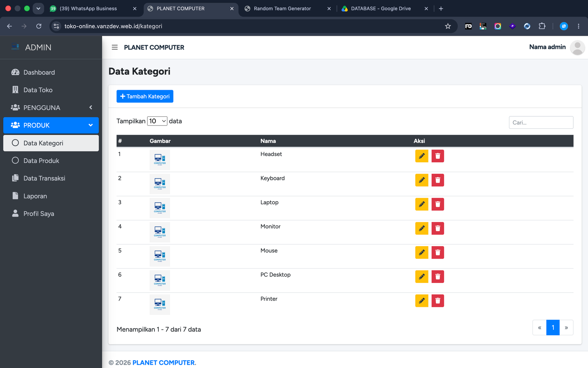
Task: Bookmark this page with the star icon
Action: coord(448,26)
